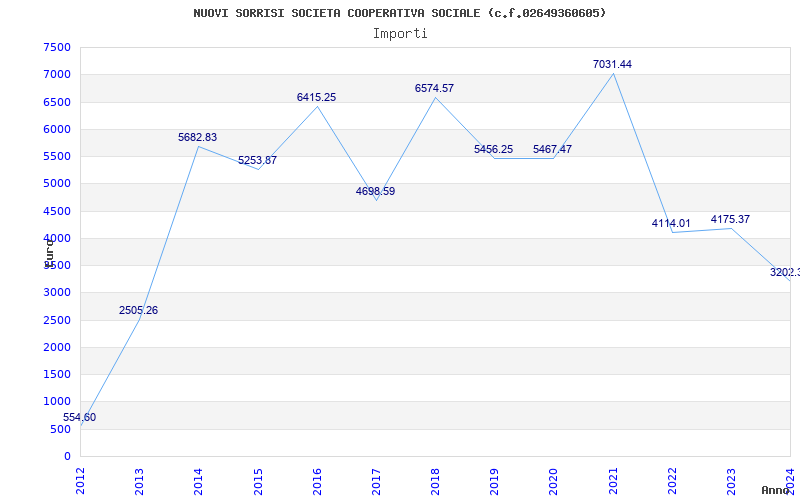This screenshot has height=500, width=800.
Task: Click the 0 y-axis tick label
Action: point(67,456)
